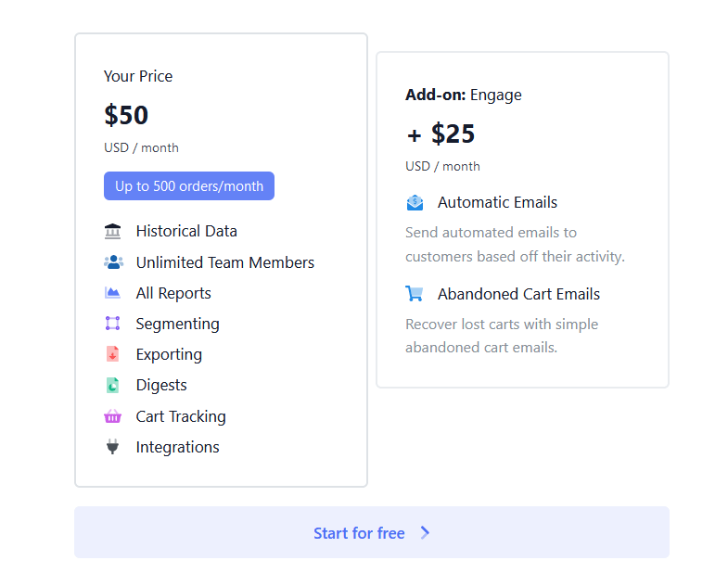Viewport: 728px width, 586px height.
Task: Click the Automatic Emails envelope icon
Action: 415,202
